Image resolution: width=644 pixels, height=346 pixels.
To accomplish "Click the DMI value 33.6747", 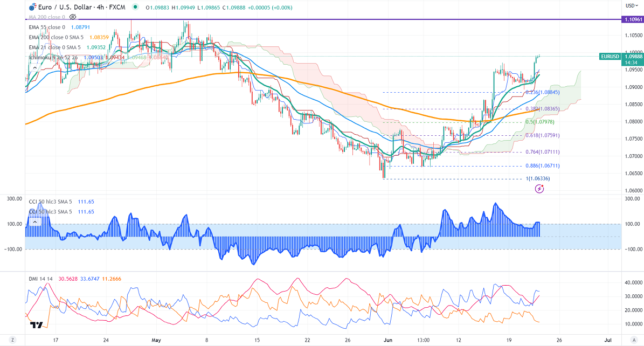I will tap(89, 279).
